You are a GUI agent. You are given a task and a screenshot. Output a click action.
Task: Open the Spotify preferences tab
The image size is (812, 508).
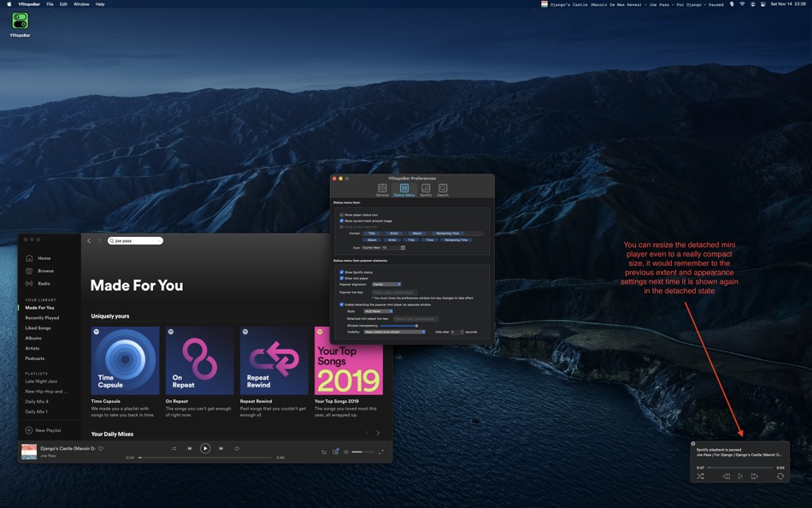click(x=426, y=190)
